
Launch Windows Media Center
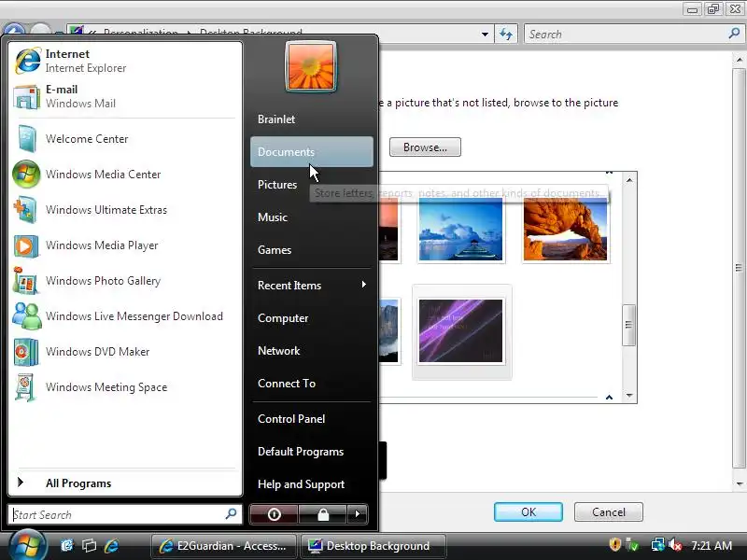pos(125,175)
